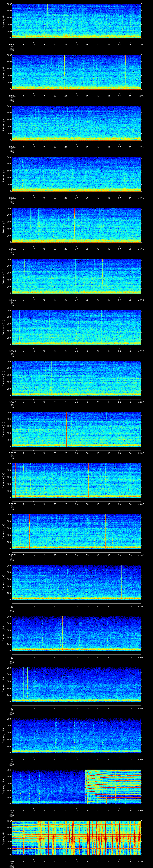Viewport: 153px width, 868px height.
Task: Click the 13:34:00 start time label
Action: [12, 249]
